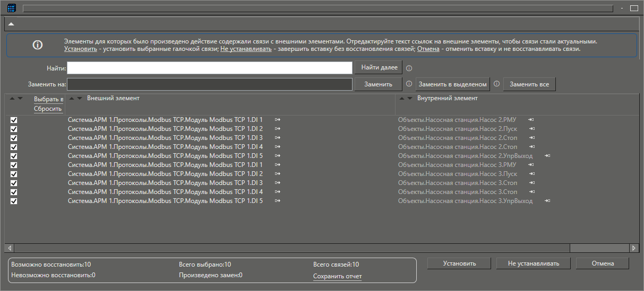Click the horizontal scrollbar's right arrow
644x291 pixels.
633,248
